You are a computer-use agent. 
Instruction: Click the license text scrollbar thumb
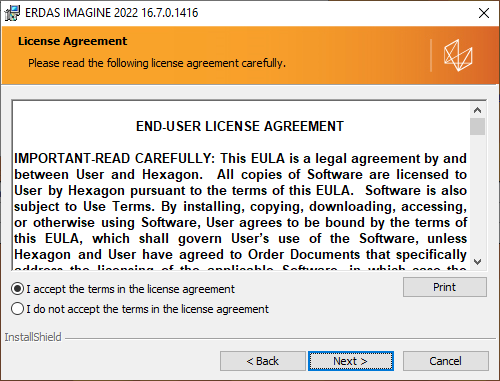tap(477, 126)
